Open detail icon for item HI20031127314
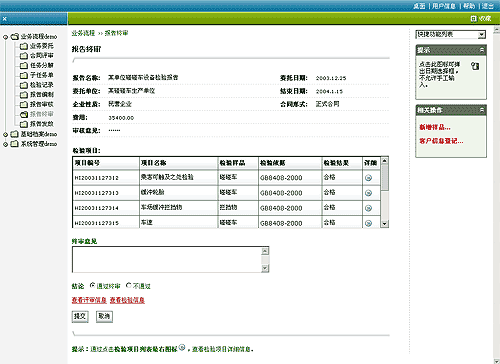Image resolution: width=500 pixels, height=364 pixels. 368,208
